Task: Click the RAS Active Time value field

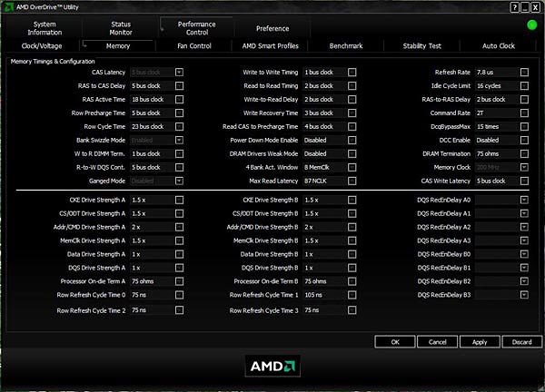Action: (152, 99)
